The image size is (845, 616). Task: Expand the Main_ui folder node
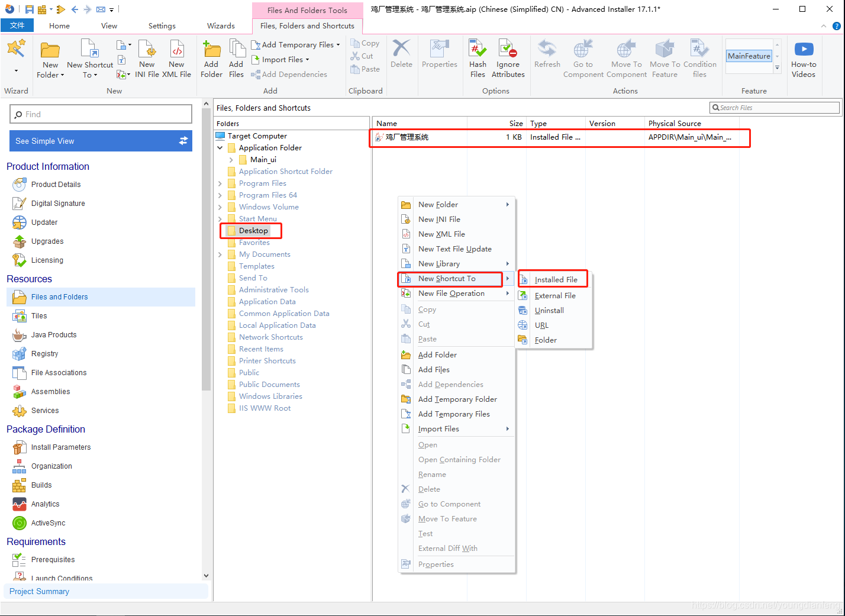(x=231, y=160)
